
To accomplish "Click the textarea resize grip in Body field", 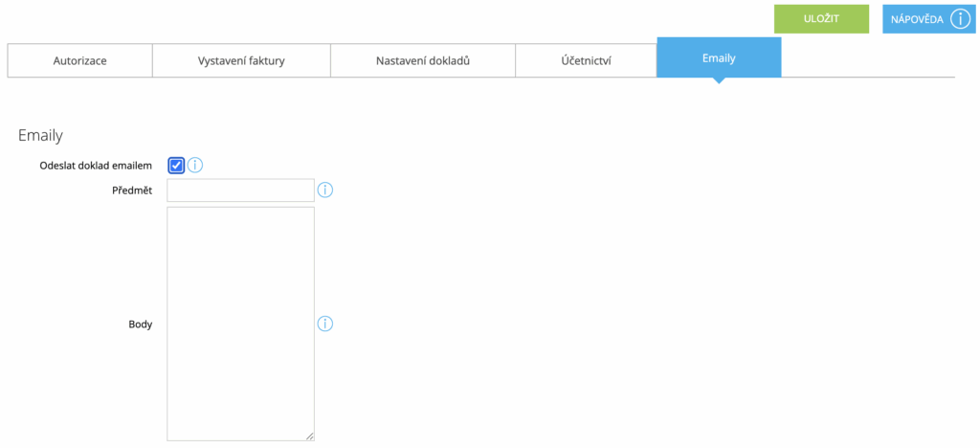I will click(x=310, y=437).
